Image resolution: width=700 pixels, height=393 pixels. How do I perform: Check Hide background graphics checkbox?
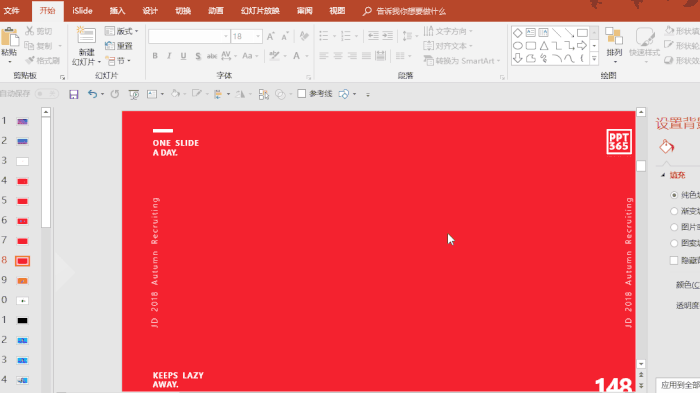click(x=674, y=260)
